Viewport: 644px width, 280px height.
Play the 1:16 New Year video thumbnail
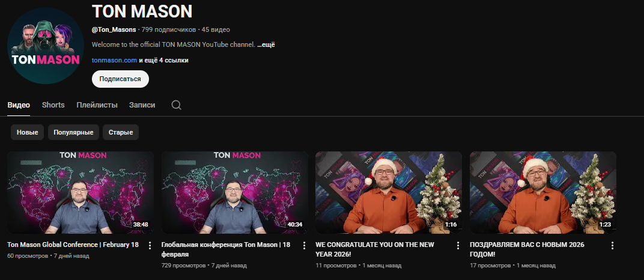click(x=389, y=192)
